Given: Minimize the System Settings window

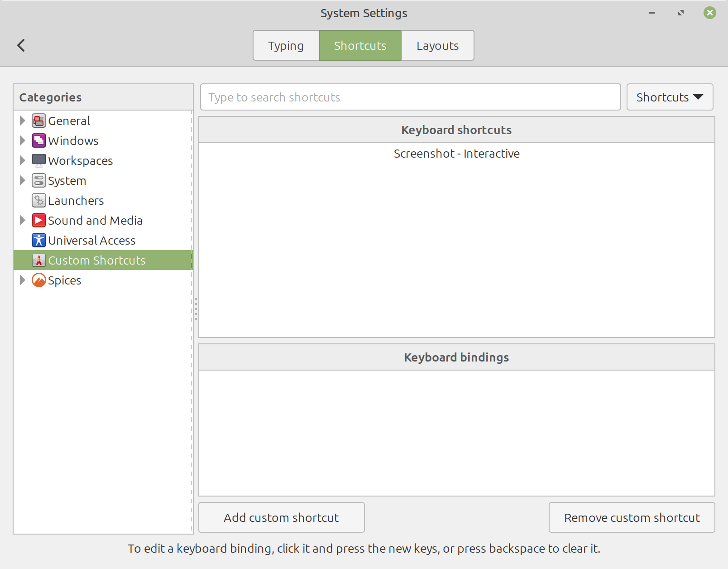Looking at the screenshot, I should (x=652, y=13).
